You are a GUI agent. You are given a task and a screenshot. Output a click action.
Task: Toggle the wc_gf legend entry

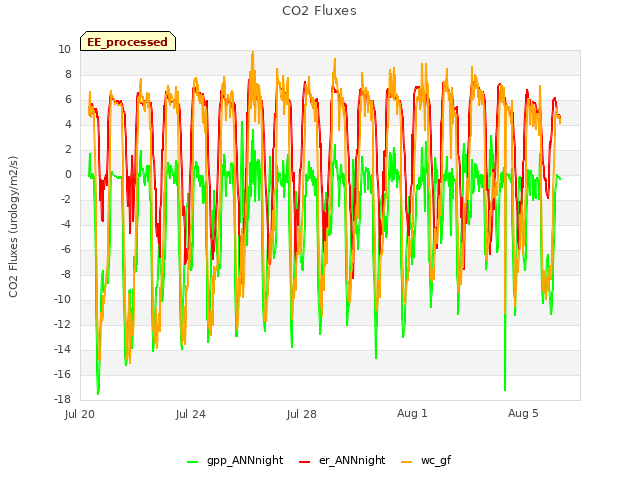point(426,460)
